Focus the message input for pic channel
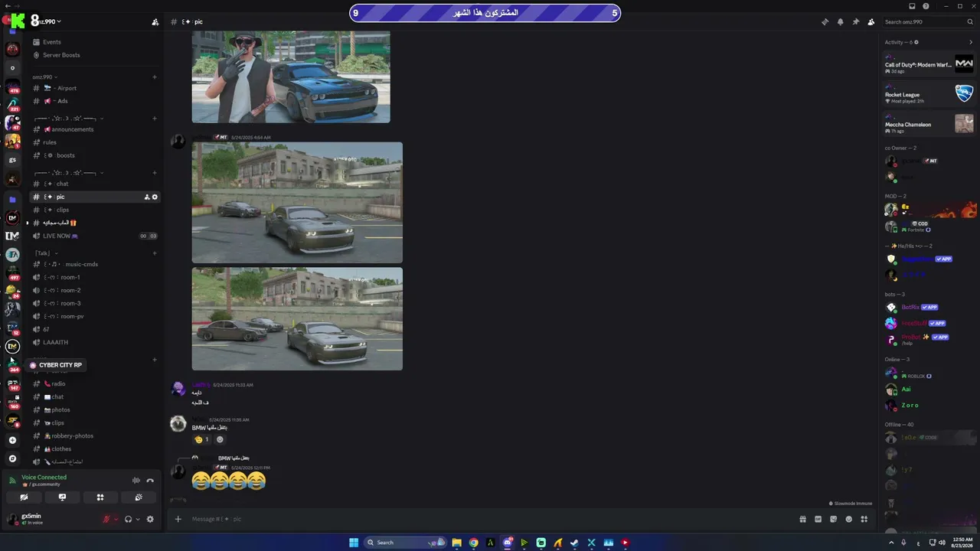980x551 pixels. (490, 519)
